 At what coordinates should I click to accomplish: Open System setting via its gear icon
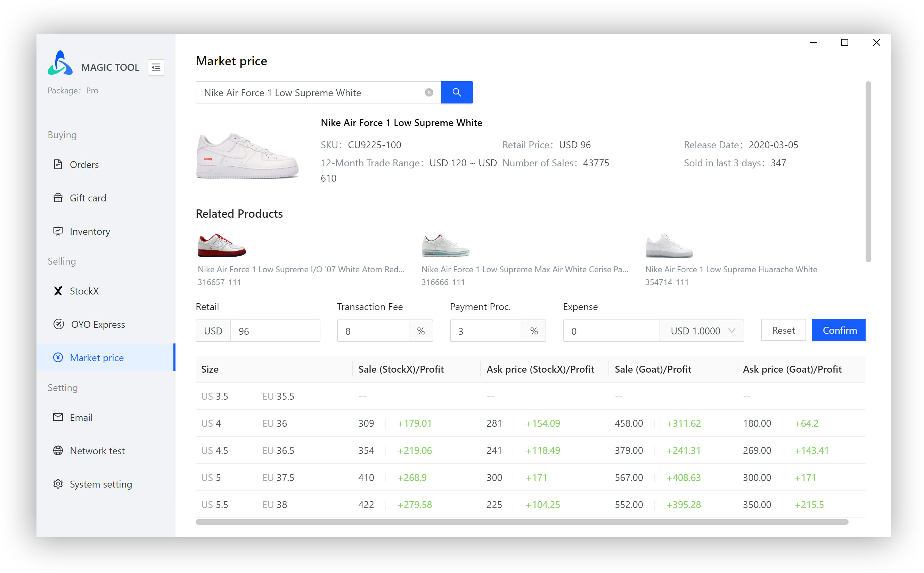[x=58, y=484]
